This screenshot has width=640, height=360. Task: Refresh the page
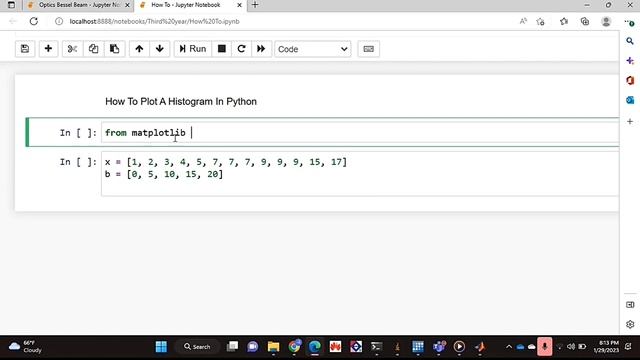click(x=33, y=21)
